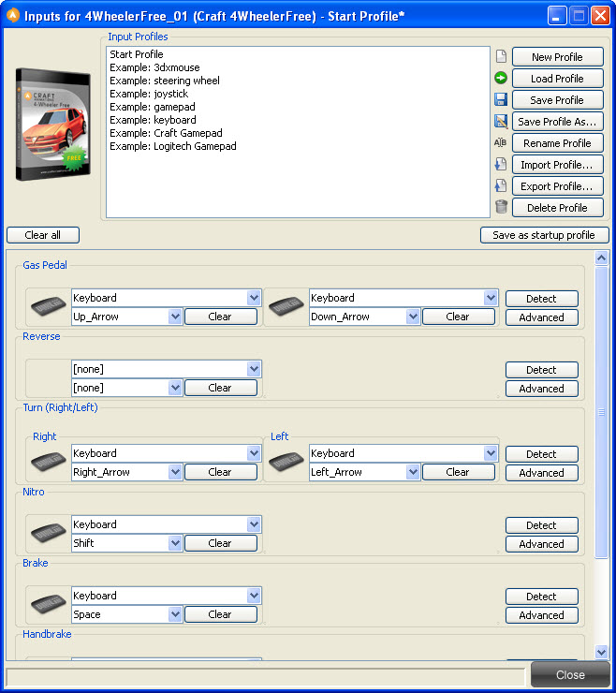Image resolution: width=616 pixels, height=693 pixels.
Task: Click the New Profile button
Action: [x=558, y=57]
